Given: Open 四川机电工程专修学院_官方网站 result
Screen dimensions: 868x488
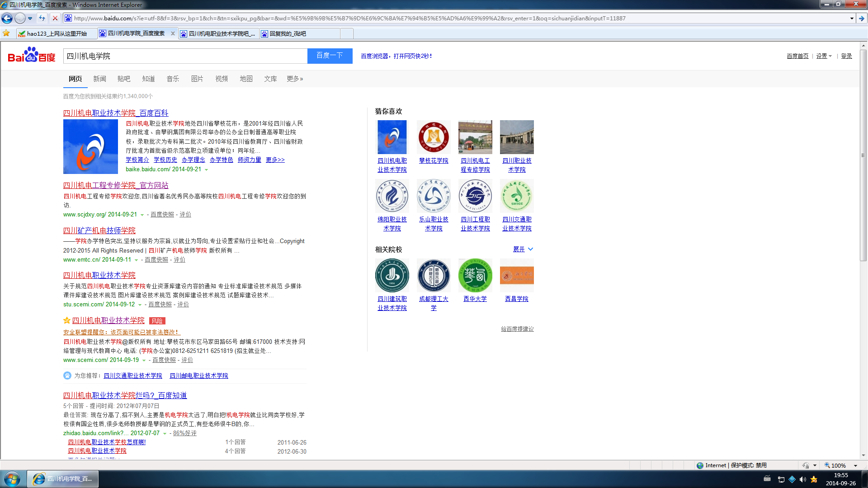Looking at the screenshot, I should 116,185.
